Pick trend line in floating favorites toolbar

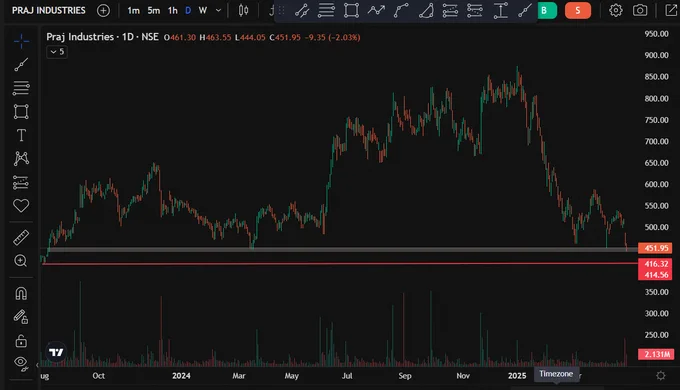pos(302,10)
